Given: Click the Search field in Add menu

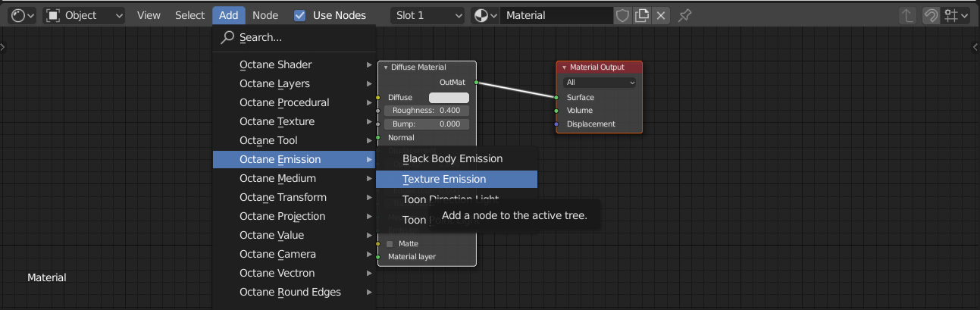Looking at the screenshot, I should (294, 37).
